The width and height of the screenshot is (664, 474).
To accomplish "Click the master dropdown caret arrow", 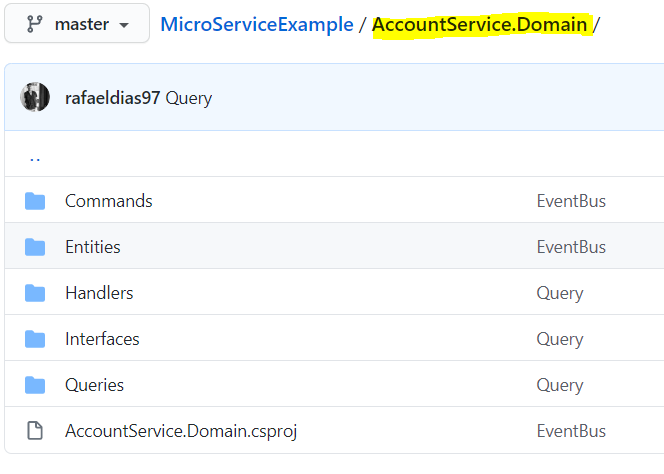I will 124,25.
